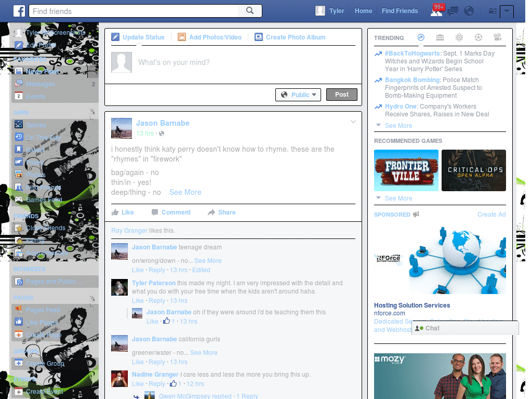Open the Public audience selector dropdown
532x399 pixels.
[298, 95]
